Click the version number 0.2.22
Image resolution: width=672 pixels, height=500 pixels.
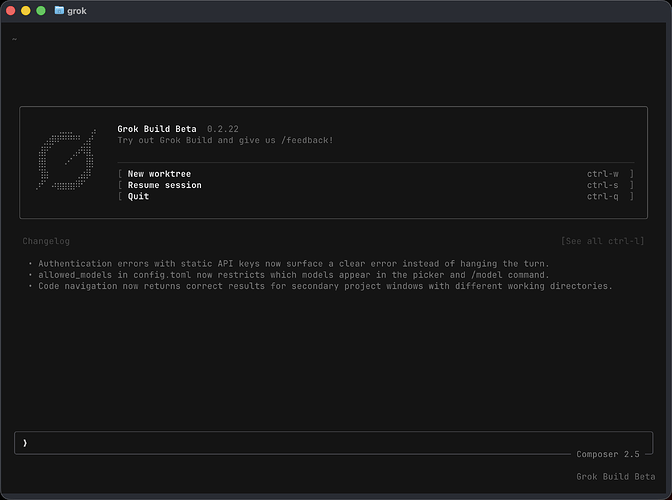pos(222,129)
